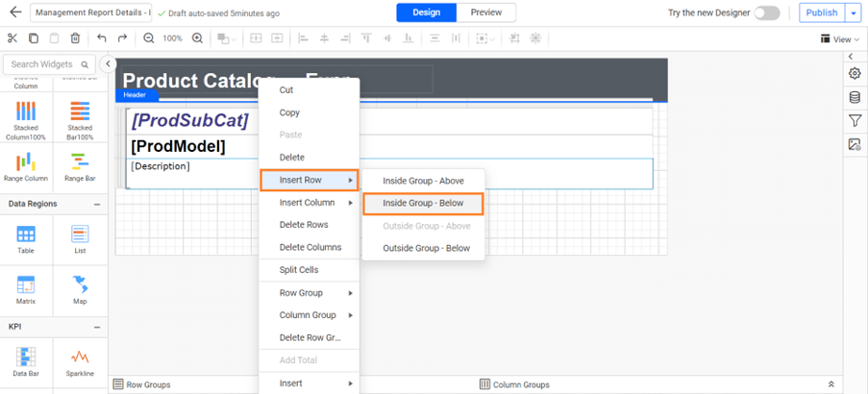Select the List data region widget

click(x=80, y=239)
